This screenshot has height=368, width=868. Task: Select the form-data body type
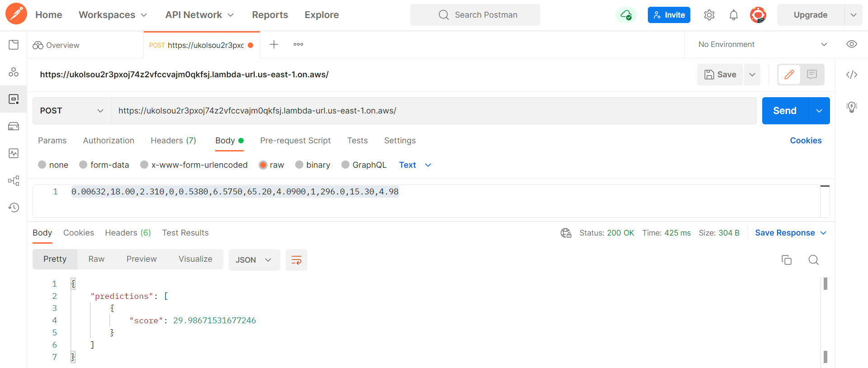[x=83, y=165]
